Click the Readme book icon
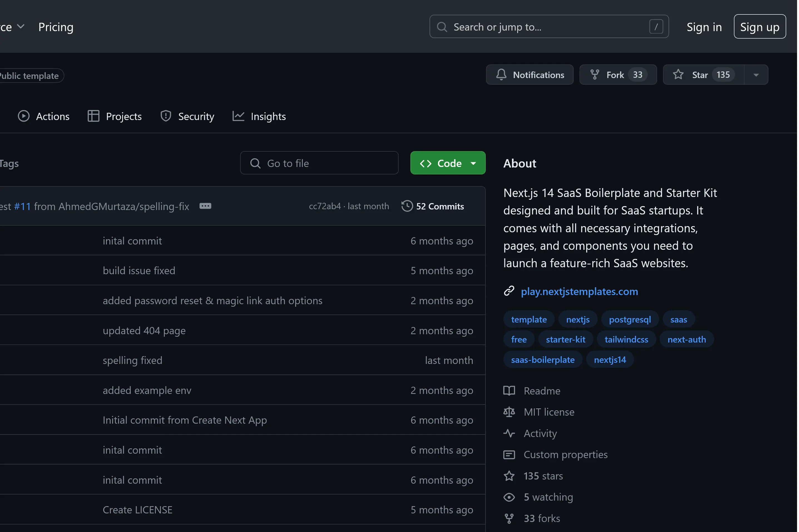799x532 pixels. [509, 391]
